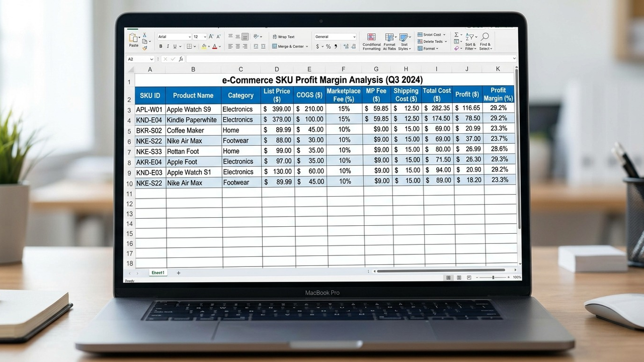Center cell text horizontally
This screenshot has height=362, width=644.
click(237, 46)
